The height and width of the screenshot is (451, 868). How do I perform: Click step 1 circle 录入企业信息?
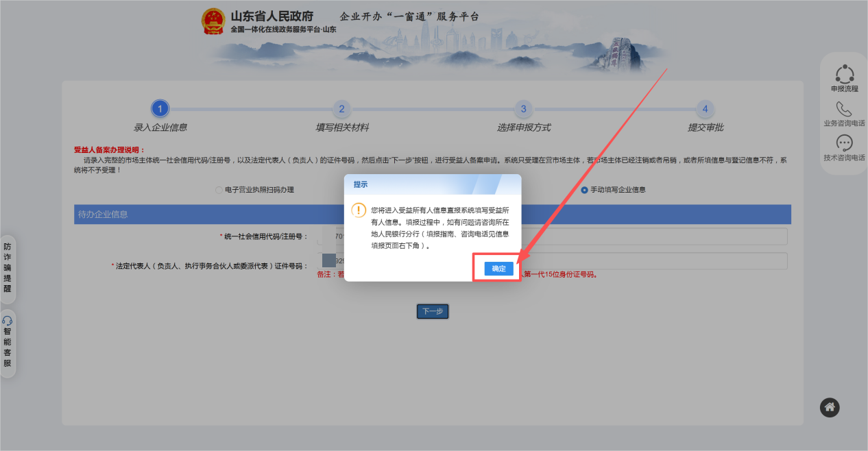pyautogui.click(x=160, y=109)
